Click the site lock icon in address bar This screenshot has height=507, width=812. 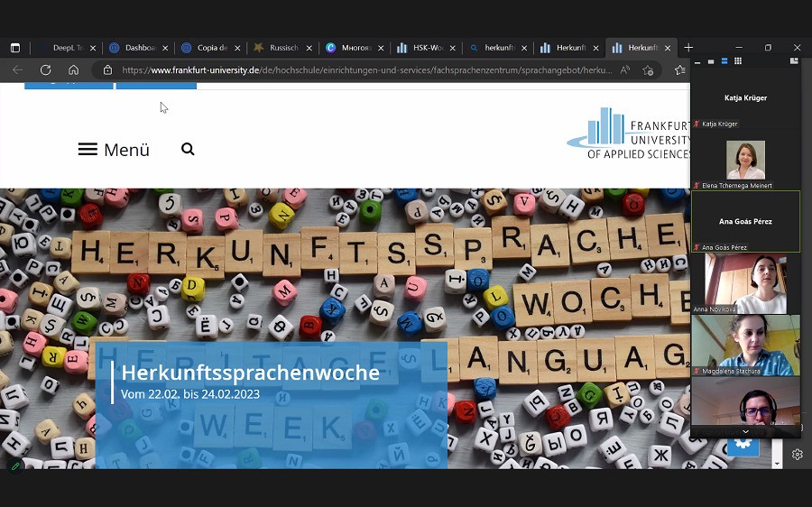coord(107,70)
